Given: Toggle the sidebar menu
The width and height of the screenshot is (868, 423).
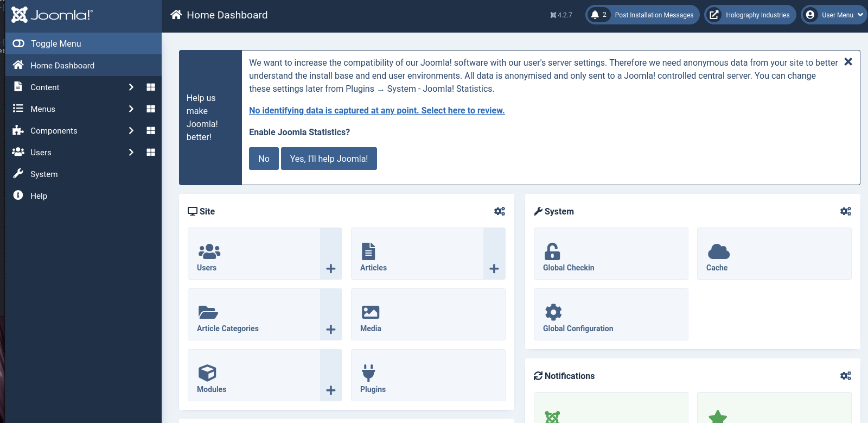Looking at the screenshot, I should pyautogui.click(x=84, y=43).
